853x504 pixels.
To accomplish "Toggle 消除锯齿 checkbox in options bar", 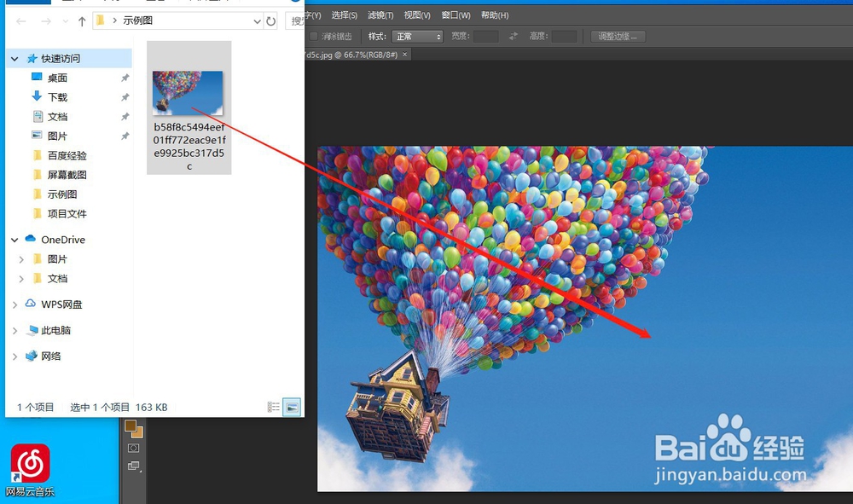I will pyautogui.click(x=313, y=37).
